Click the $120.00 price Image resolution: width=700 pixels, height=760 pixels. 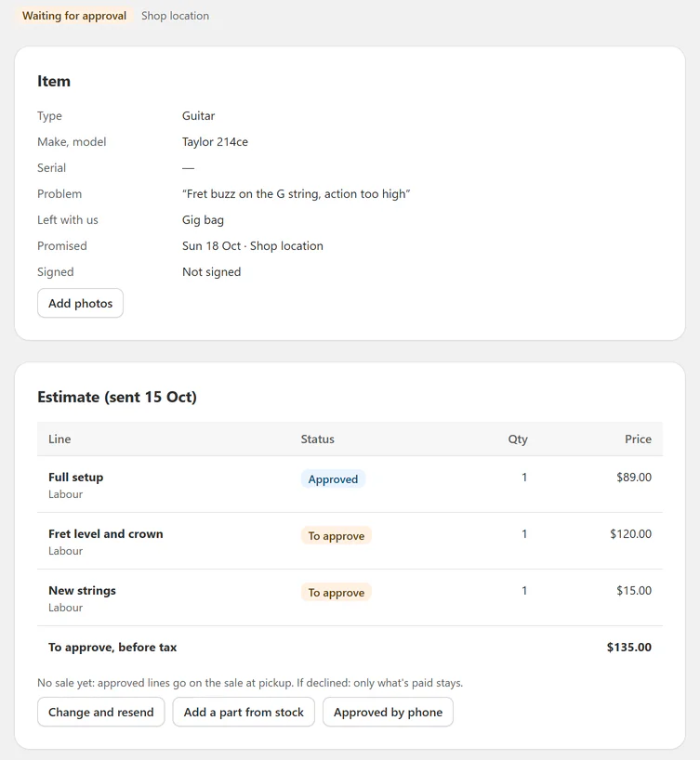pos(630,533)
